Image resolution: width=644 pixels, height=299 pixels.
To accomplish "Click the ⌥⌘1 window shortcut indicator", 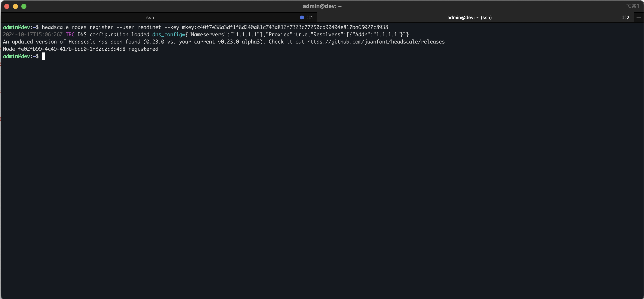I will click(x=632, y=6).
